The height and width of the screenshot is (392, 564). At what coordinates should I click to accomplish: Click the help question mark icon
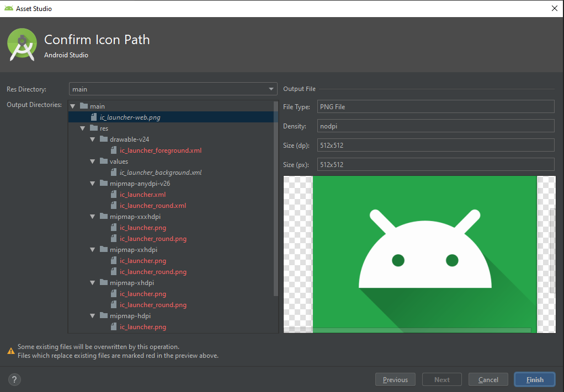(x=14, y=379)
